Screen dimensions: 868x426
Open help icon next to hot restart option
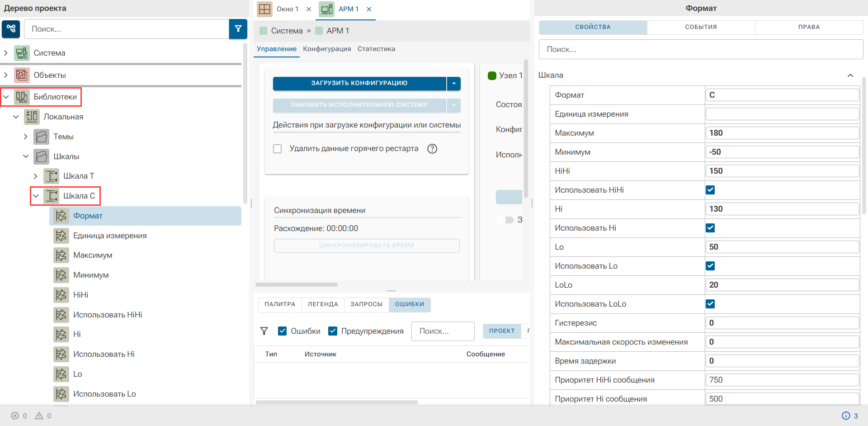click(432, 149)
